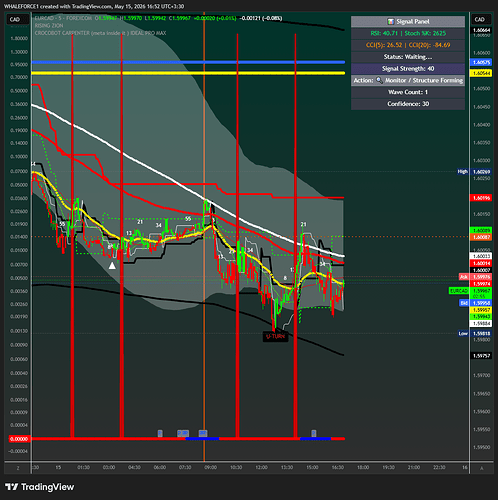
Task: Select the CROCOBOT CARPENTER indicator legend
Action: [x=100, y=33]
